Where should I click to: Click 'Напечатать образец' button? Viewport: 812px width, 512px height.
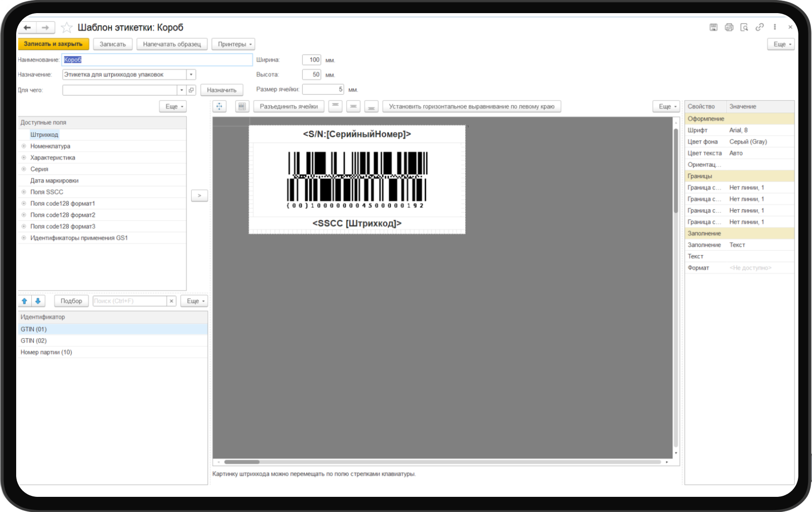coord(172,44)
